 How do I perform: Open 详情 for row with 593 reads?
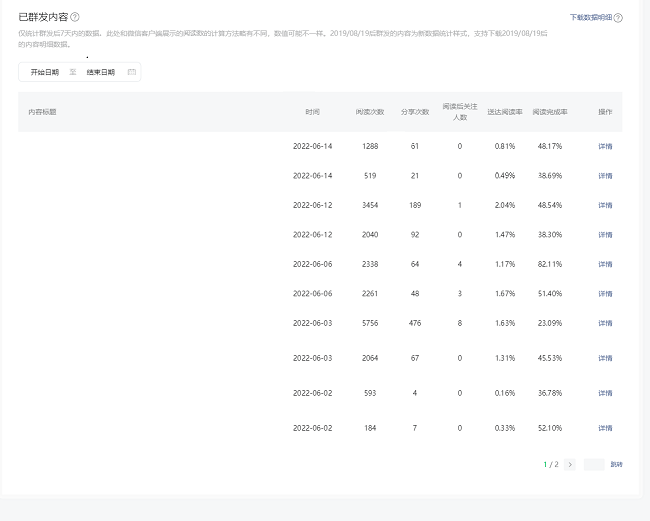coord(605,393)
